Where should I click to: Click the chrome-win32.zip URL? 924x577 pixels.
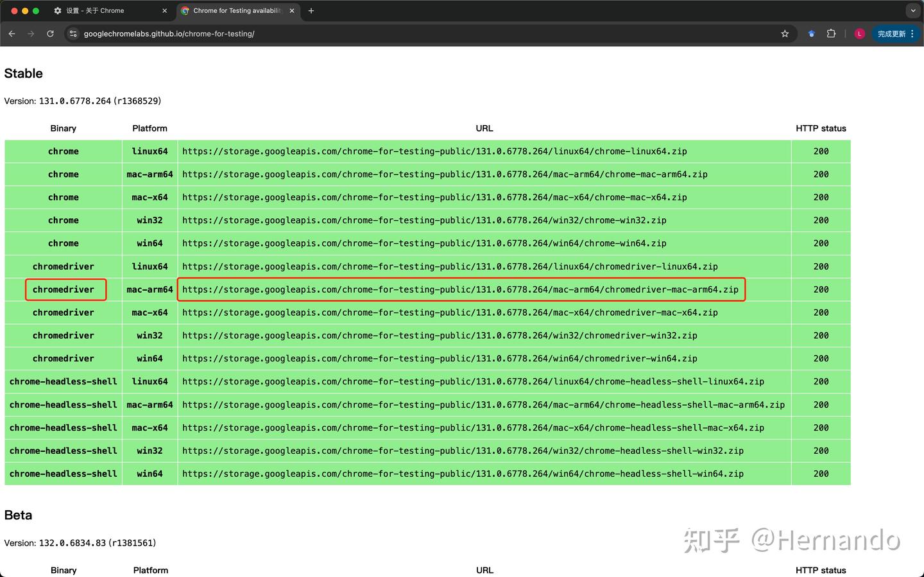[x=424, y=221]
